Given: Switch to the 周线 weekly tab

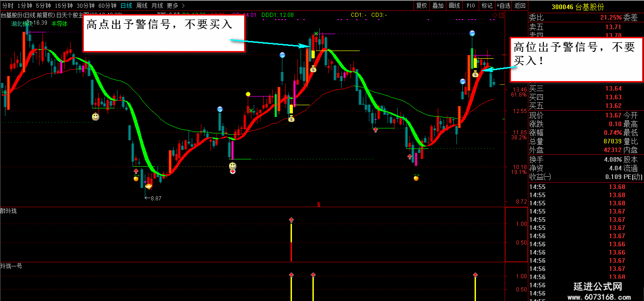Looking at the screenshot, I should tap(142, 5).
